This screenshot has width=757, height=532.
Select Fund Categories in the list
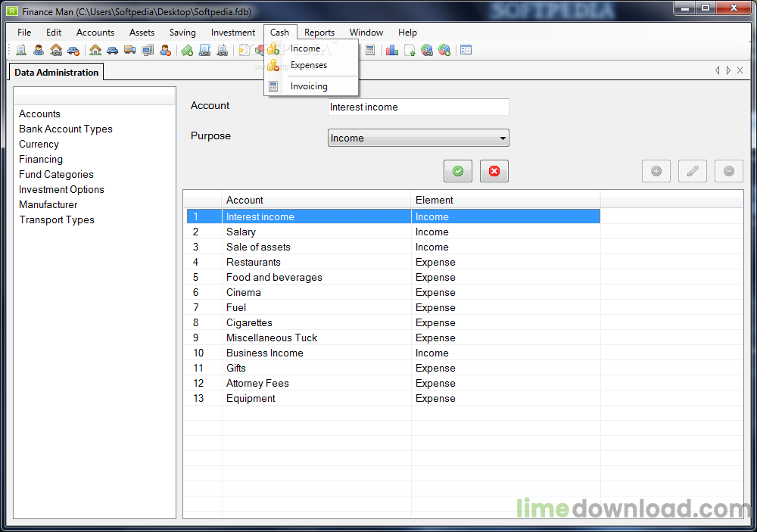[x=56, y=174]
